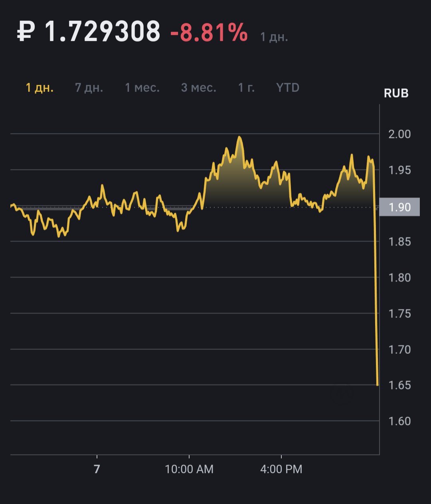This screenshot has height=504, width=431.
Task: Tap the 2.00 price axis label
Action: coord(399,134)
